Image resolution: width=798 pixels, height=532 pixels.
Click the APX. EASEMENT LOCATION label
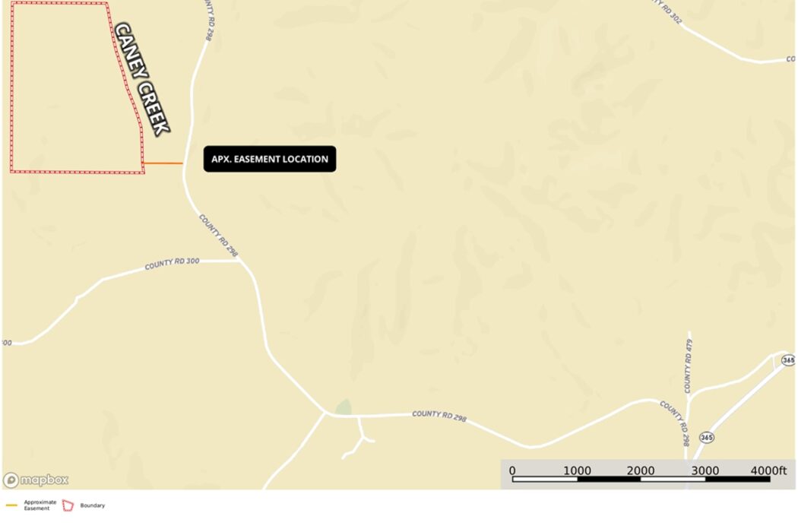pyautogui.click(x=270, y=159)
